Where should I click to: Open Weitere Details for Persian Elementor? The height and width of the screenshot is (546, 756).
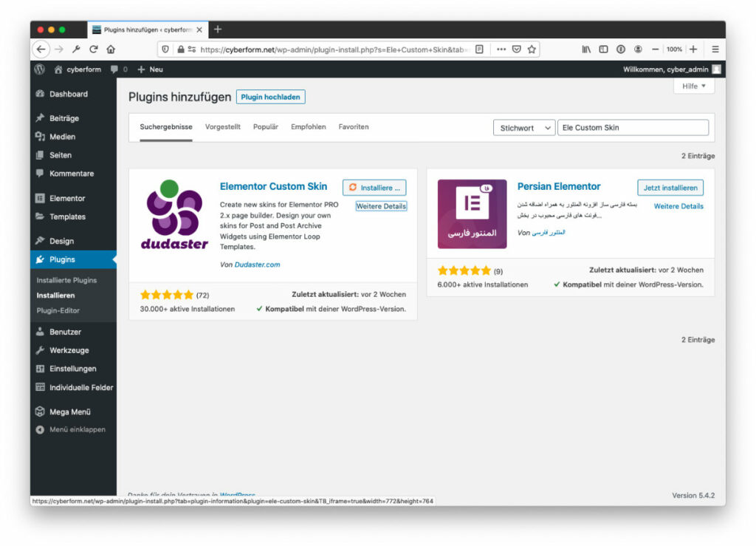[678, 206]
